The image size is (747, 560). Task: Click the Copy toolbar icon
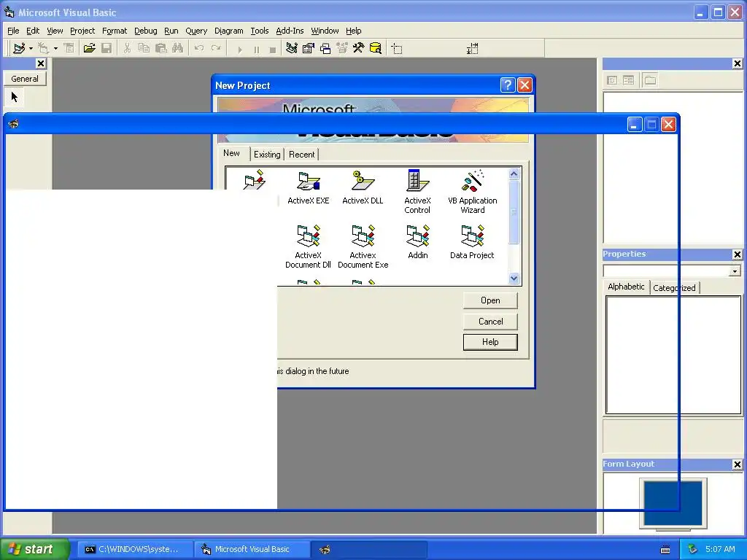click(144, 48)
